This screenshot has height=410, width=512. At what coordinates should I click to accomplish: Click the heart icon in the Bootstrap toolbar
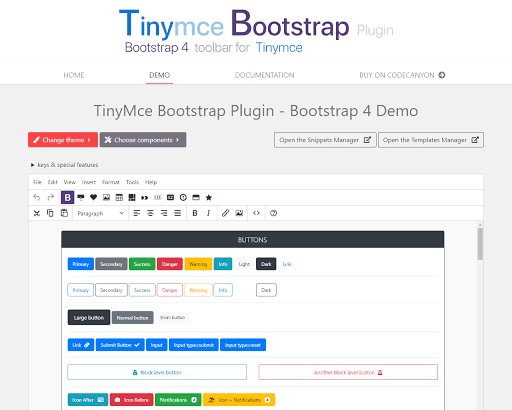[93, 197]
